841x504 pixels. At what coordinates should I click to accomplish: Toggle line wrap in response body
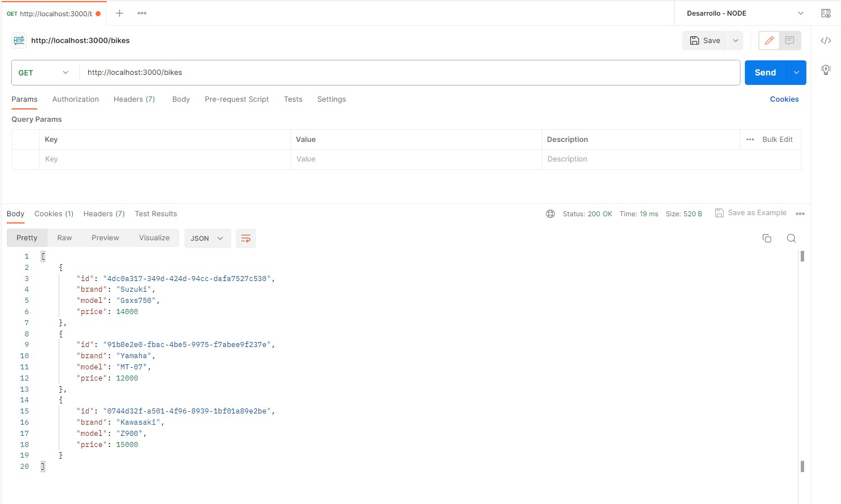246,238
